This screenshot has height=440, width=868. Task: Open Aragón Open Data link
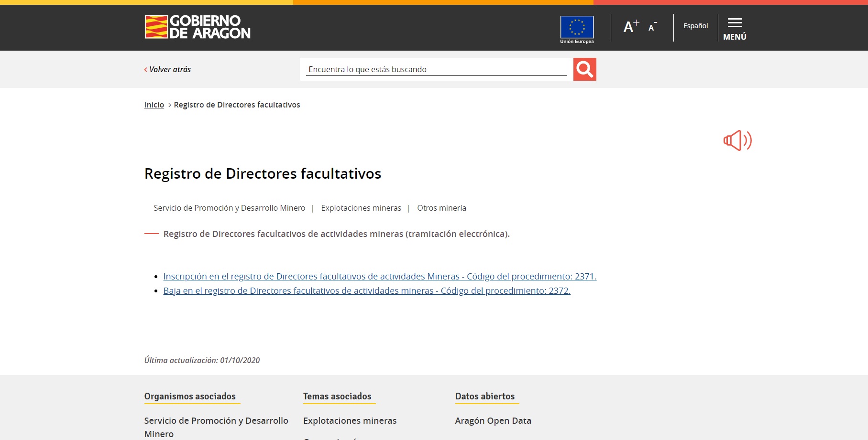(x=493, y=420)
